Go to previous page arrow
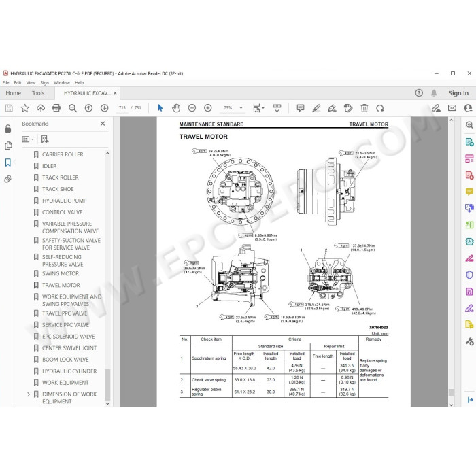Image resolution: width=476 pixels, height=476 pixels. pos(88,108)
